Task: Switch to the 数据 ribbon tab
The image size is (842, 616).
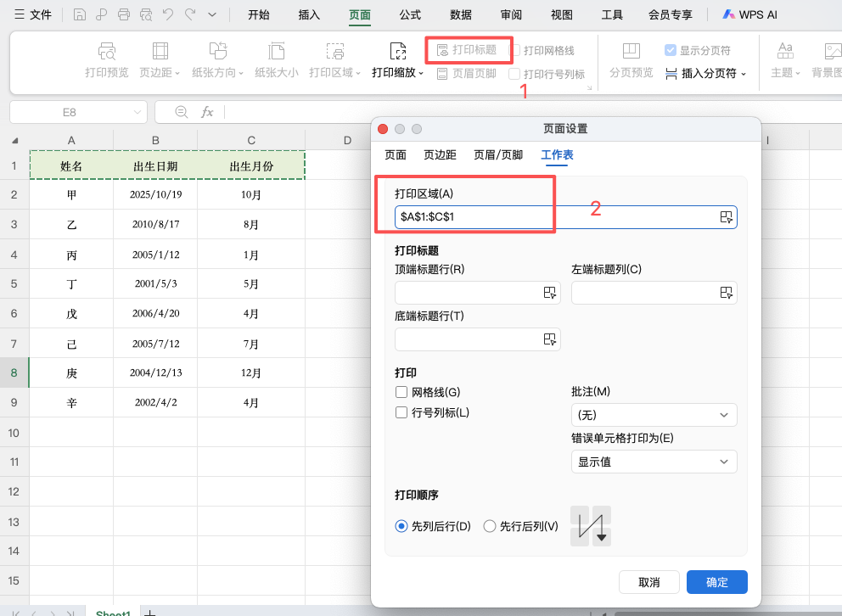Action: pyautogui.click(x=460, y=14)
